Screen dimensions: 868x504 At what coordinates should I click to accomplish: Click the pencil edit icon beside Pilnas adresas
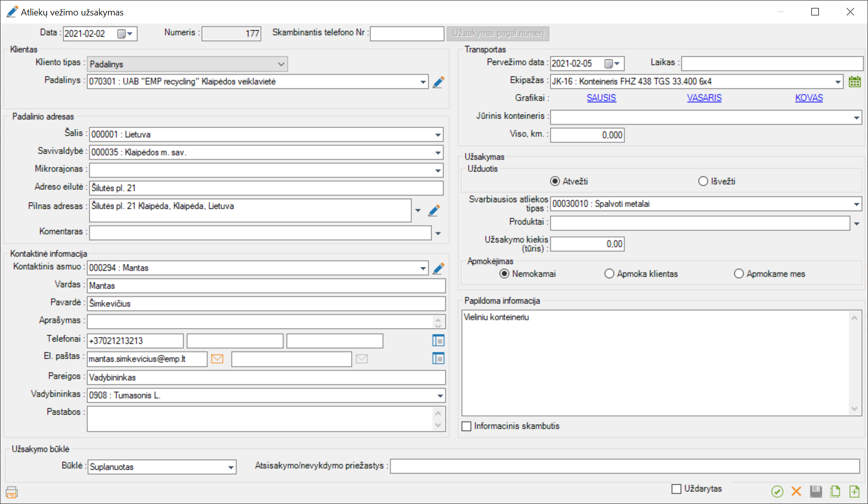click(434, 211)
